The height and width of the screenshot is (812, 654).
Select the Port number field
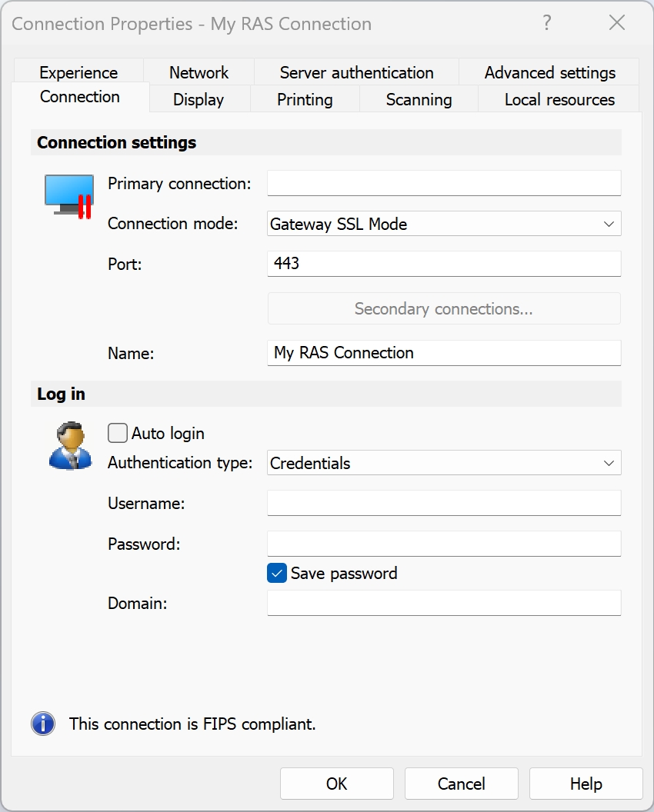444,264
